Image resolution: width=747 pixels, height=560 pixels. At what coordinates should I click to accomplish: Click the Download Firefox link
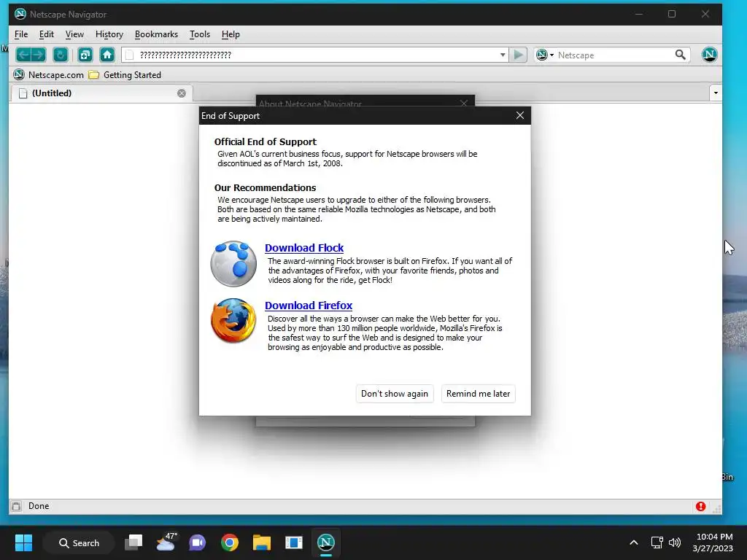[x=309, y=306]
